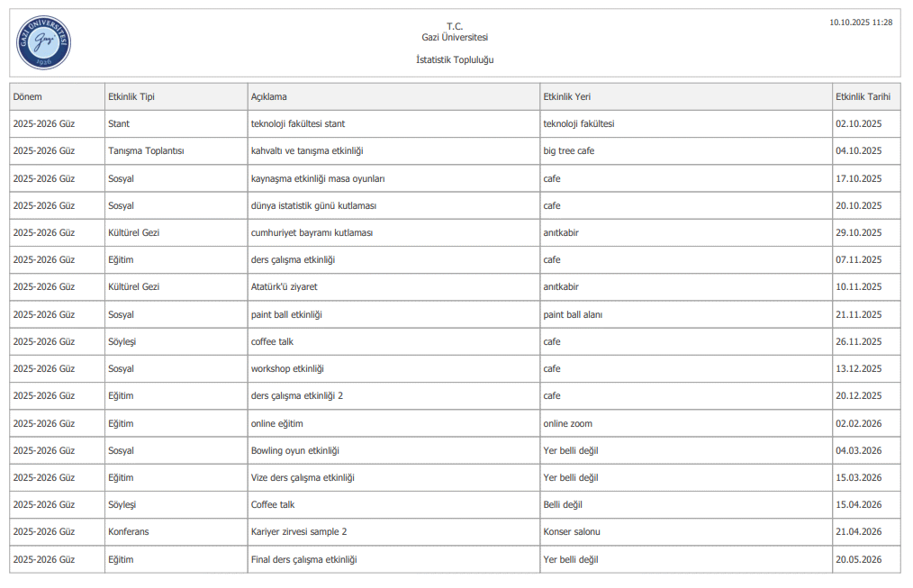Screen dimensions: 913x588
Task: Click the Bowling oyun etkinliği cell
Action: click(x=295, y=450)
